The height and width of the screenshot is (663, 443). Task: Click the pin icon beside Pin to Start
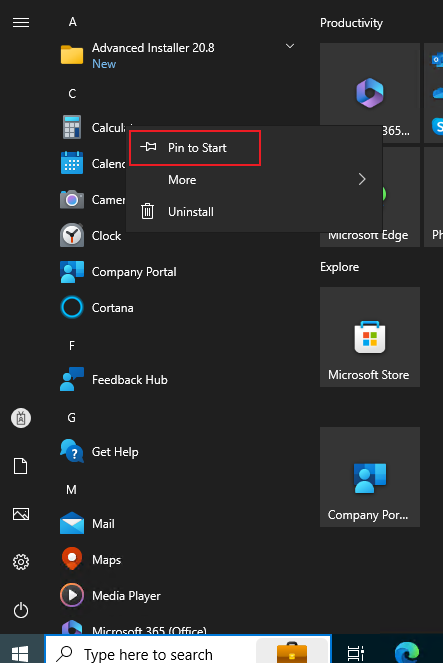[x=148, y=147]
